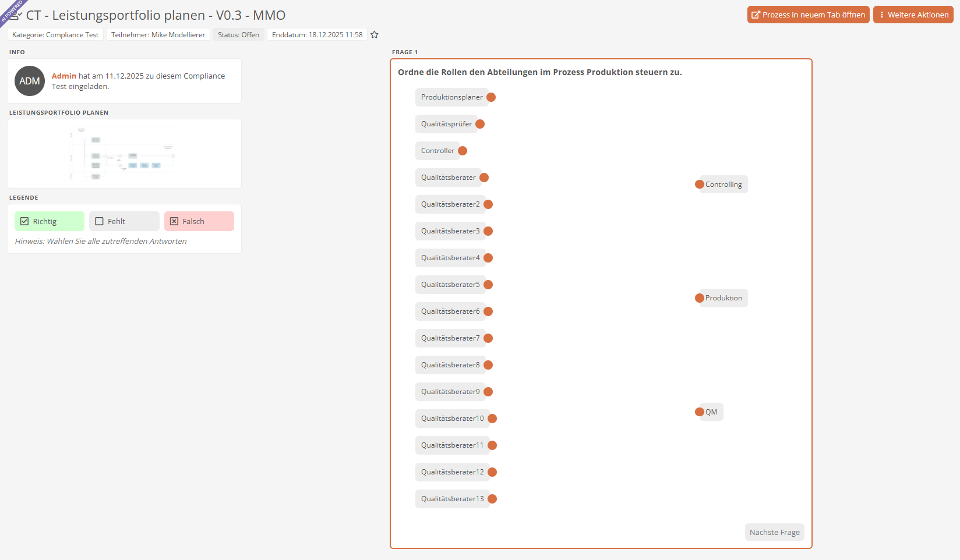Click the connector dot of Qualitätsberater4
This screenshot has height=560, width=960.
point(488,258)
